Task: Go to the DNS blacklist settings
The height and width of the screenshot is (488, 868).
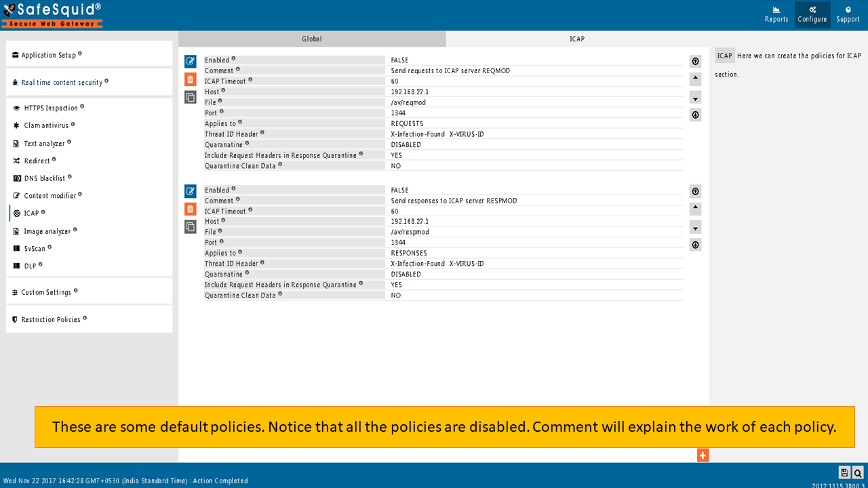Action: [45, 178]
